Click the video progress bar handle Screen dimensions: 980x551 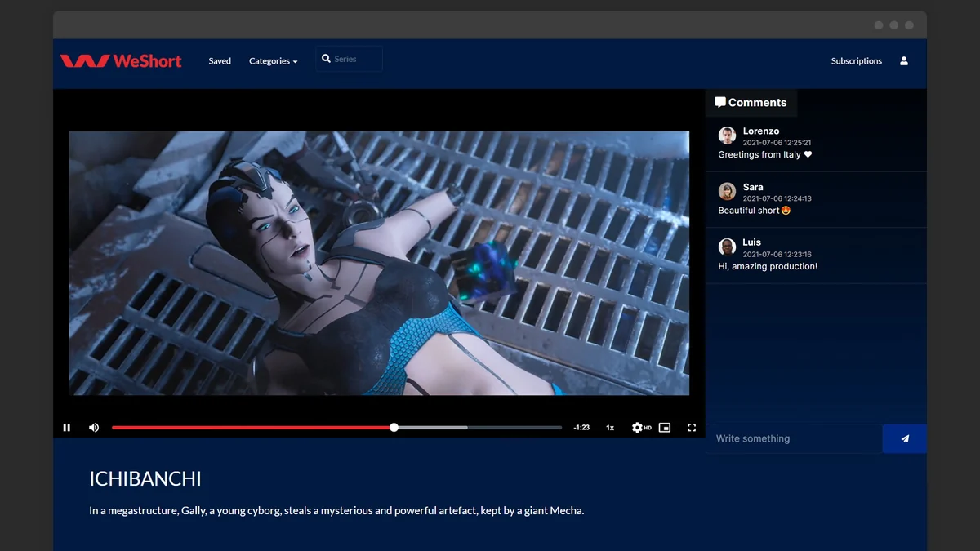coord(394,427)
